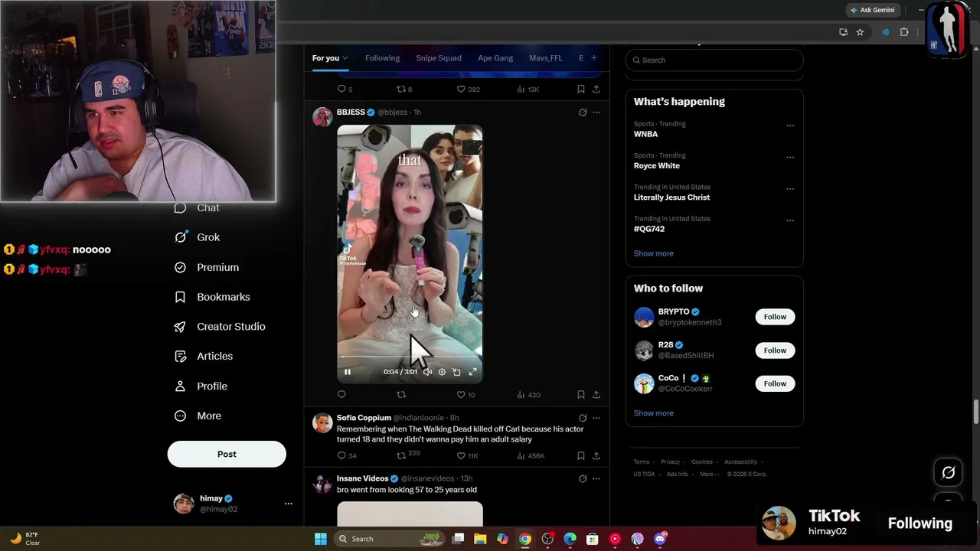Viewport: 980px width, 551px height.
Task: Open options for #QG742 trend
Action: 790,220
